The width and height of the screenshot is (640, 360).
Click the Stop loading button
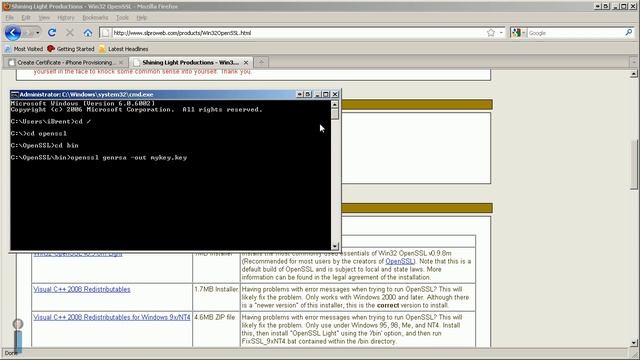70,33
